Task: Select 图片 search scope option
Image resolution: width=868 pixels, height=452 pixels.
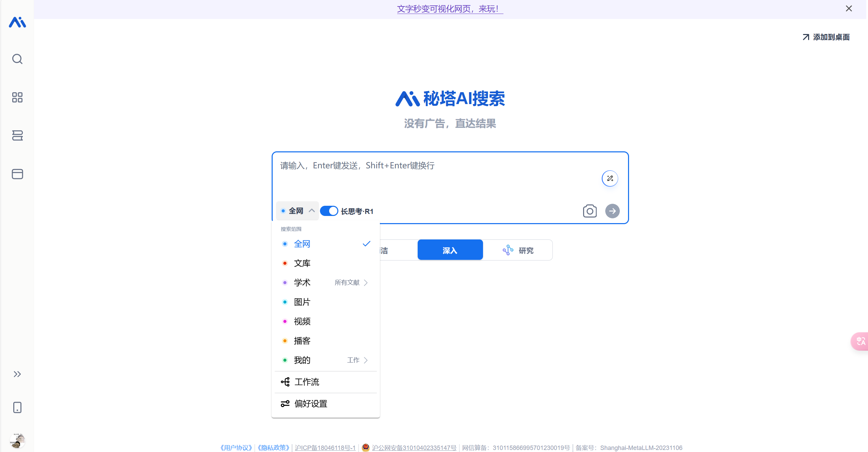Action: (x=302, y=302)
